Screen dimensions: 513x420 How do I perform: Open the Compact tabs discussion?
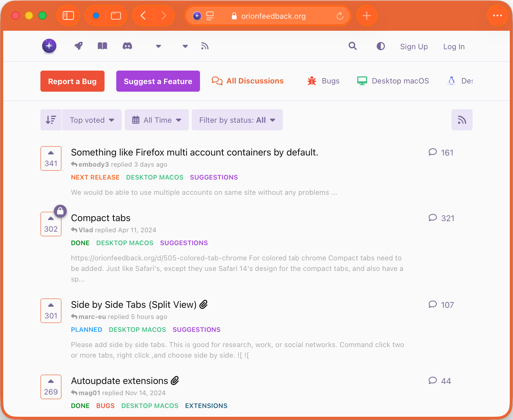pos(101,218)
